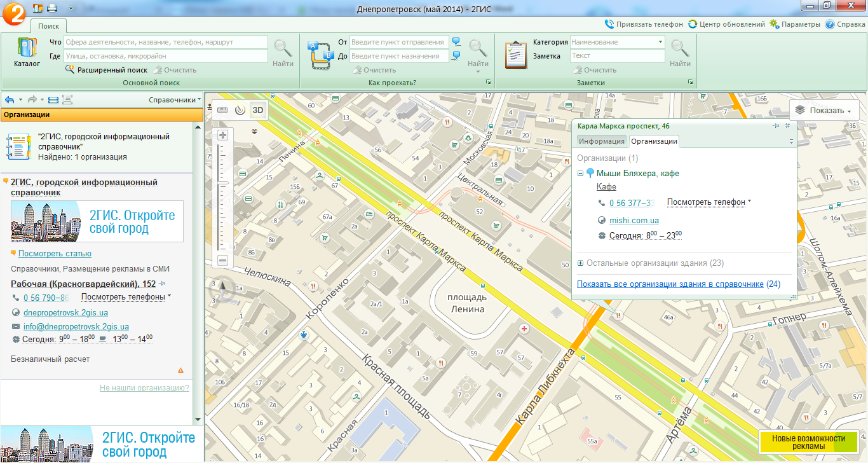Click the back arrow in the directory panel
868x463 pixels.
(10, 100)
